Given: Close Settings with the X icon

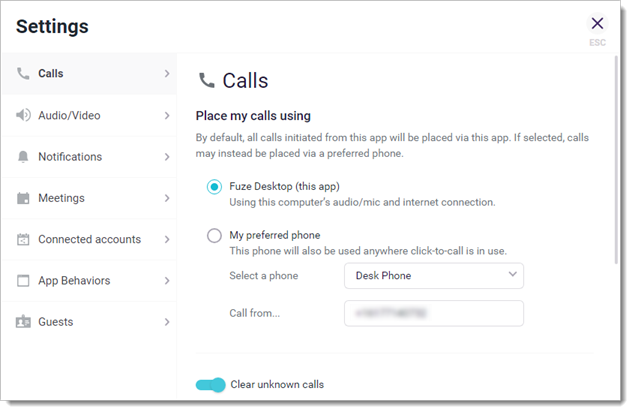Looking at the screenshot, I should tap(597, 24).
